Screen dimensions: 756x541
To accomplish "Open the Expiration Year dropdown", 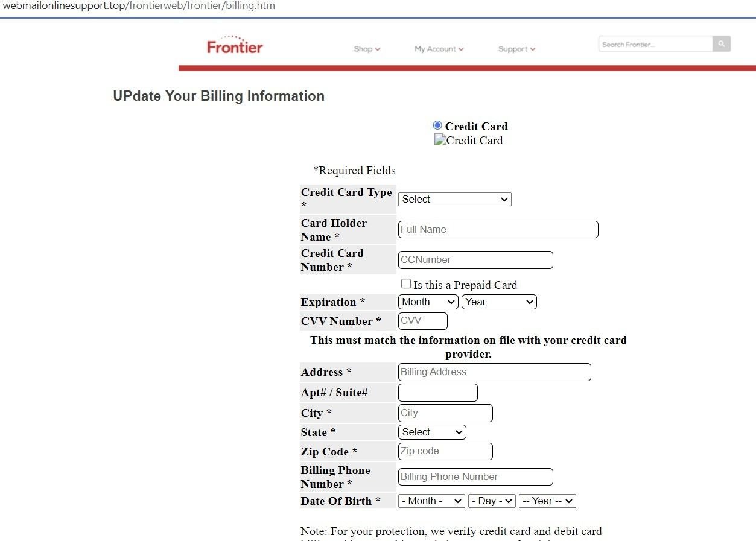I will (x=499, y=302).
